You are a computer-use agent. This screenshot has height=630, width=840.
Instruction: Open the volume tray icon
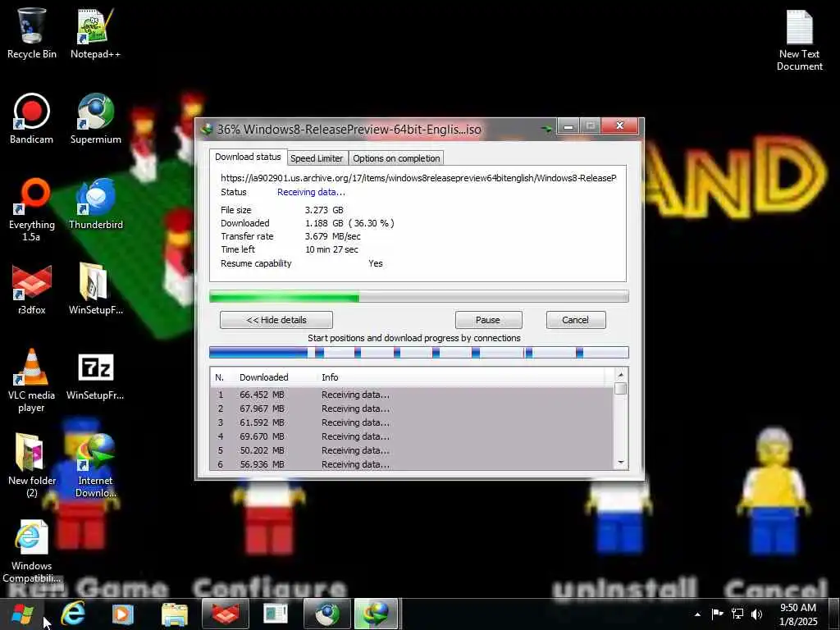(756, 614)
